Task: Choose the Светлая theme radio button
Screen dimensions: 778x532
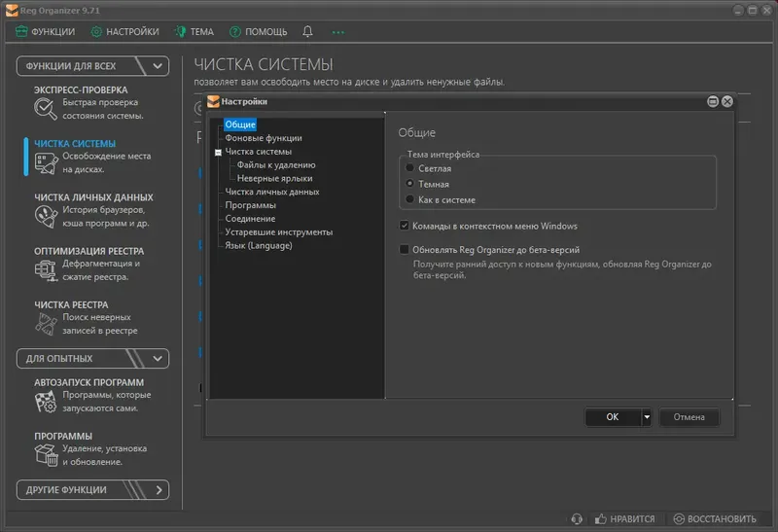Action: (x=409, y=167)
